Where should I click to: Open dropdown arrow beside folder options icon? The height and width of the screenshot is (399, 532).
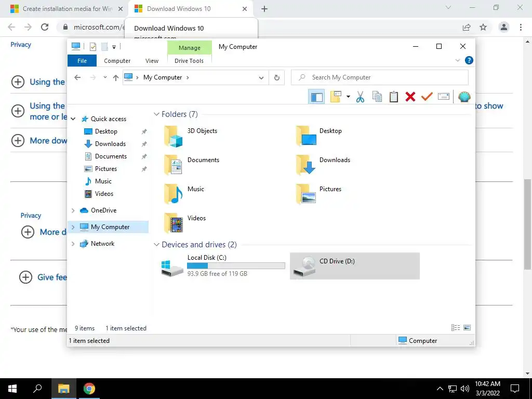[x=348, y=97]
